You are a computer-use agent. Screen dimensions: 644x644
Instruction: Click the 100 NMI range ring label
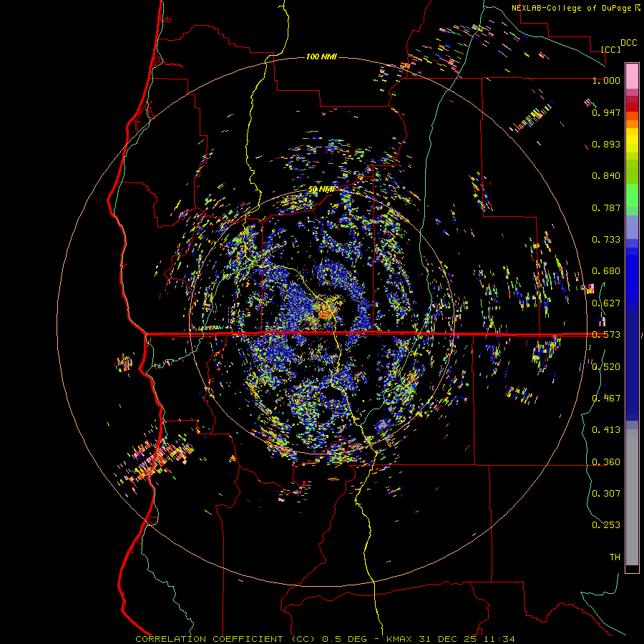click(x=321, y=57)
